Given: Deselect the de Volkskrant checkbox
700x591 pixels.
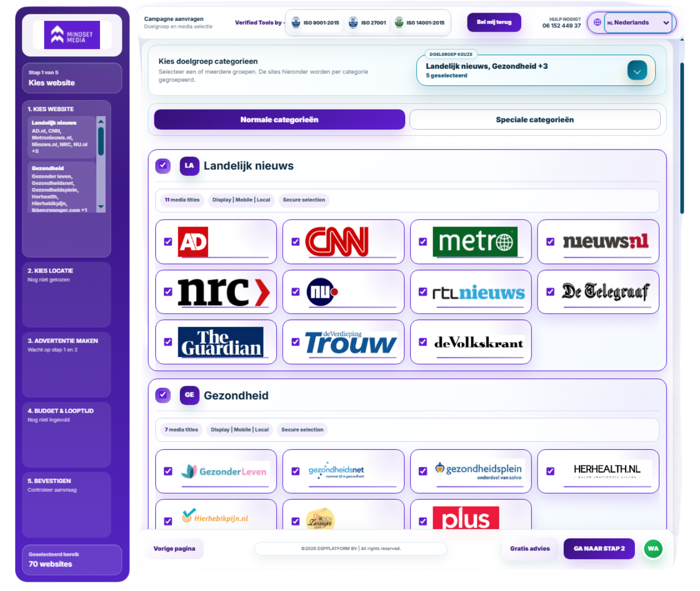Looking at the screenshot, I should [423, 342].
